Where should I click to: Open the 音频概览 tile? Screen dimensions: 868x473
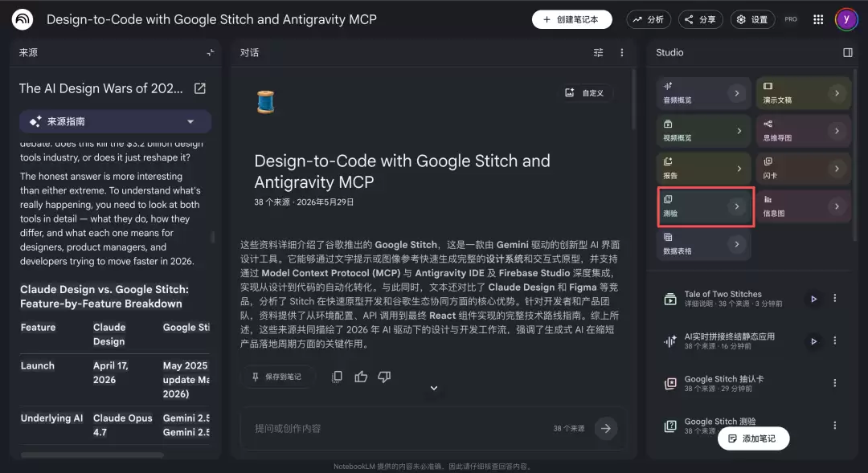703,93
